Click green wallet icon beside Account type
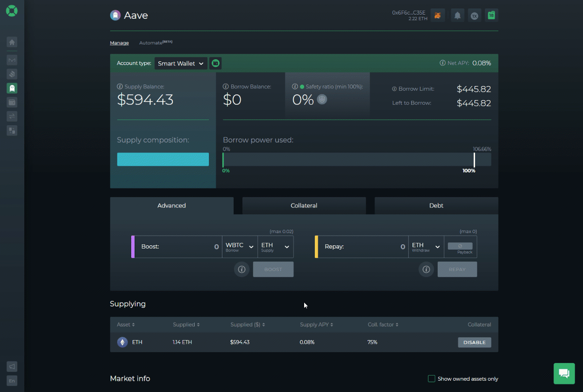This screenshot has height=392, width=583. tap(216, 63)
